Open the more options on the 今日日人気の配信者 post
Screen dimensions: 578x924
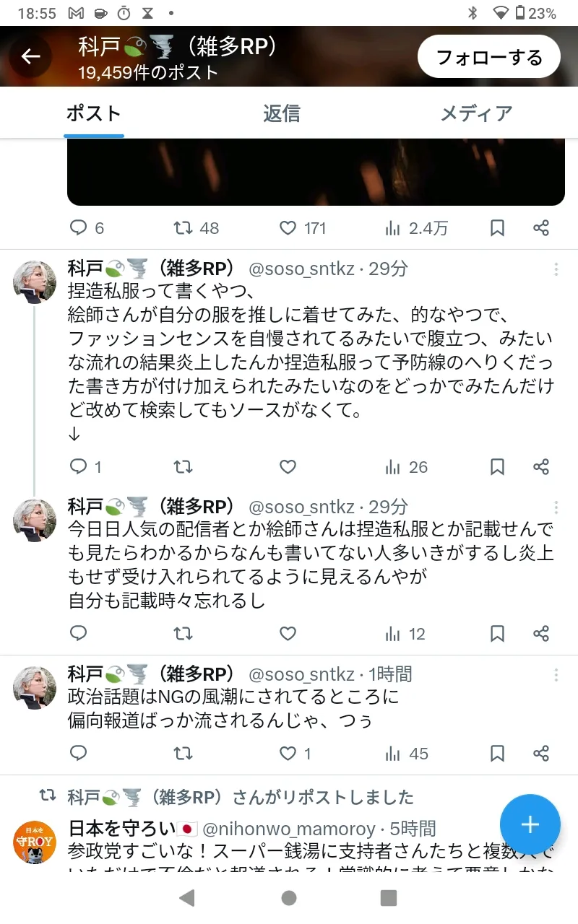tap(556, 507)
